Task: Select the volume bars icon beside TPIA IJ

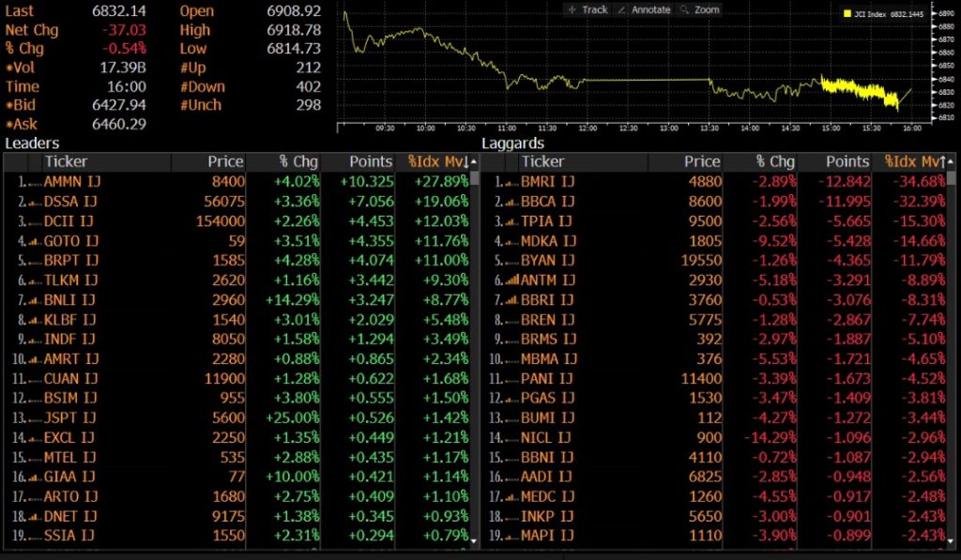Action: tap(512, 222)
